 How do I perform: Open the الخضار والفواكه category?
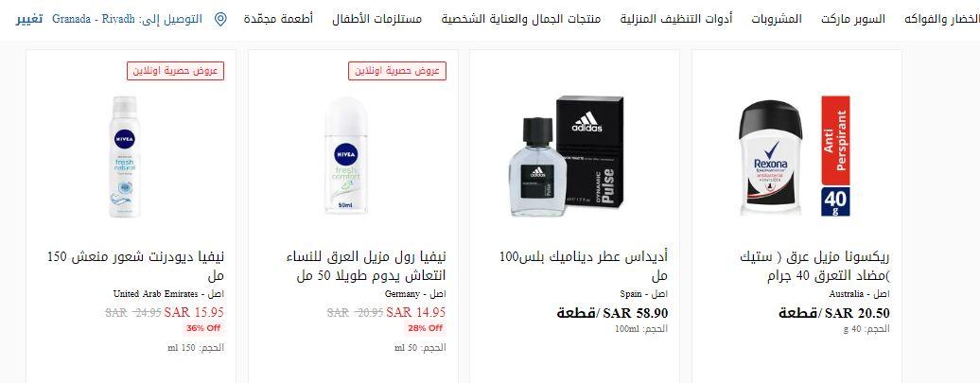[x=942, y=19]
